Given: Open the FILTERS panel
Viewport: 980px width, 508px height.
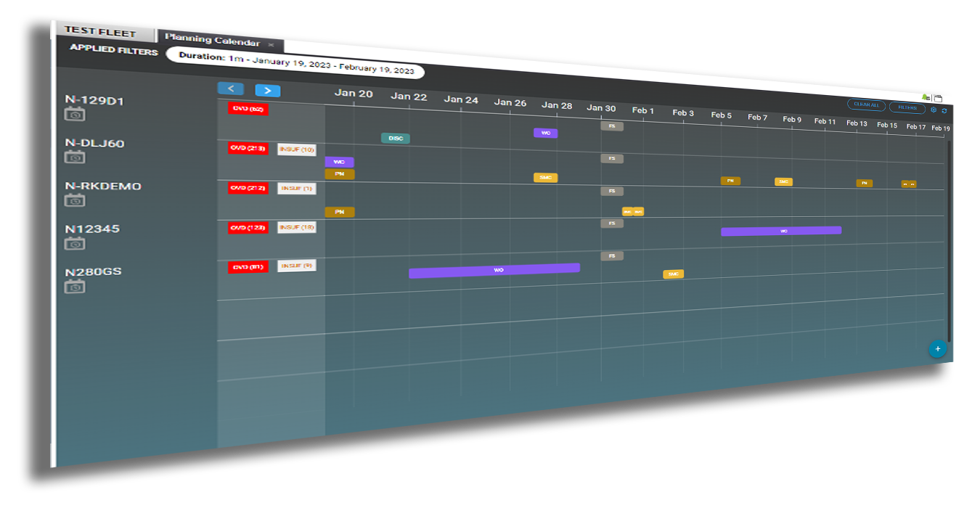Looking at the screenshot, I should point(907,107).
